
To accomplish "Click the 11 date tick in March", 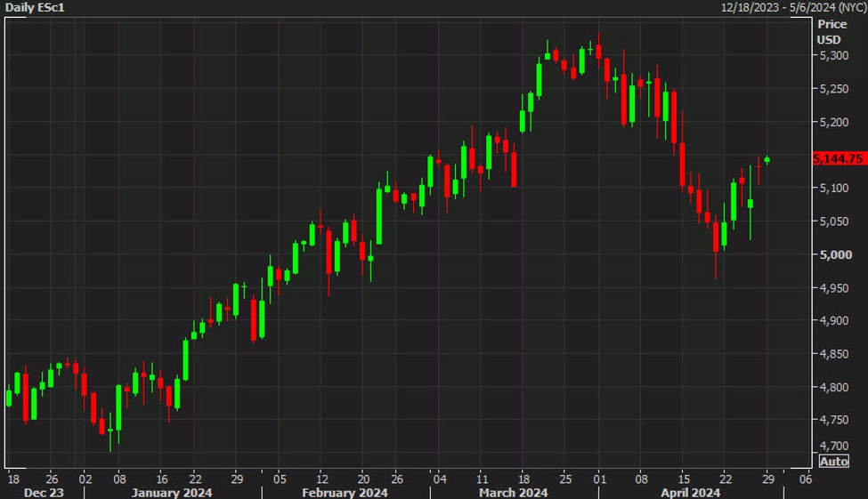I will tap(483, 479).
